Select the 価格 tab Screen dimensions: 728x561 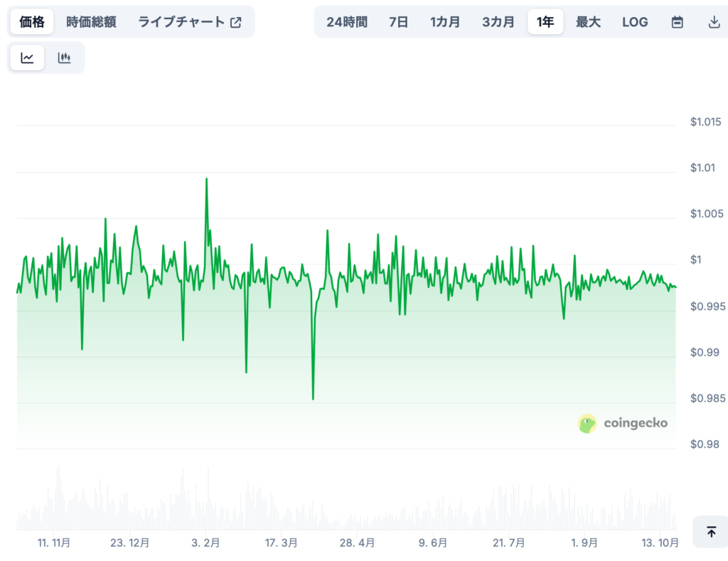[32, 22]
